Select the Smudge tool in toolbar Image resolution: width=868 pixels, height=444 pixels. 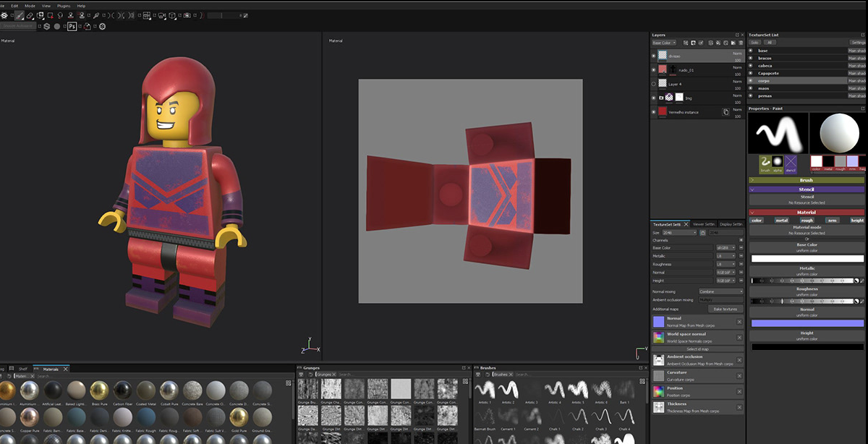[x=60, y=15]
